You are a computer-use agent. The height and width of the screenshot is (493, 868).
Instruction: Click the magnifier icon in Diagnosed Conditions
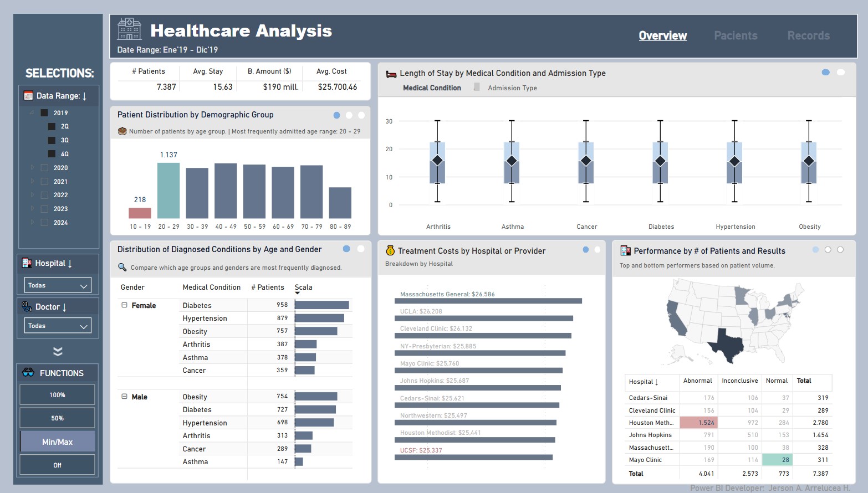122,267
